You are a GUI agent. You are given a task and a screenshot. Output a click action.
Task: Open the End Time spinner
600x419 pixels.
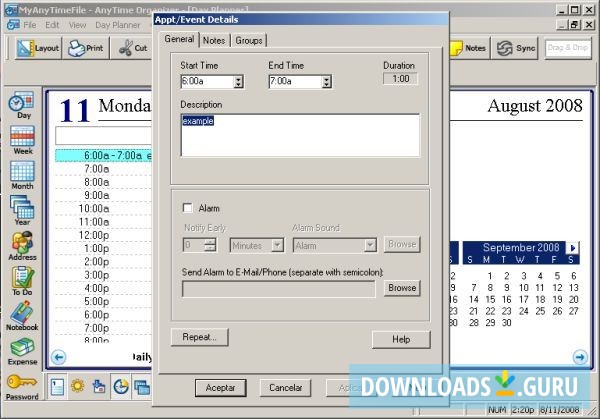coord(326,82)
